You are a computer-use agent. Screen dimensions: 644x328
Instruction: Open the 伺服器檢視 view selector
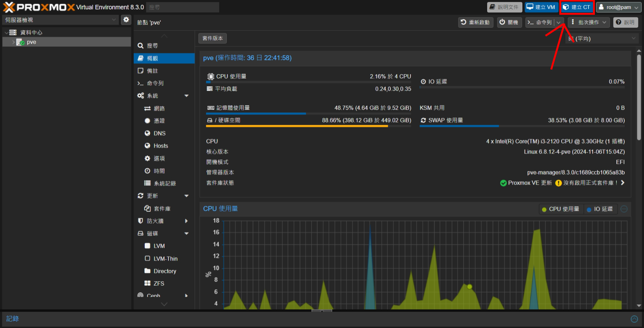click(61, 20)
